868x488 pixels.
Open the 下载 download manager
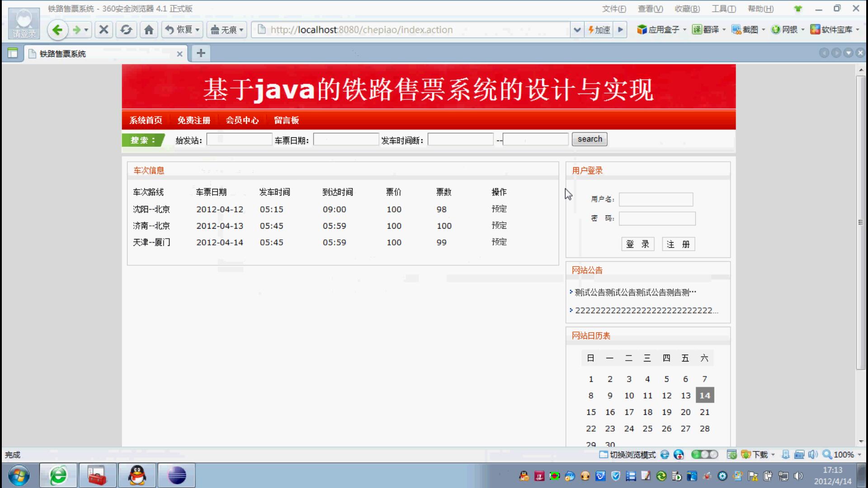755,455
